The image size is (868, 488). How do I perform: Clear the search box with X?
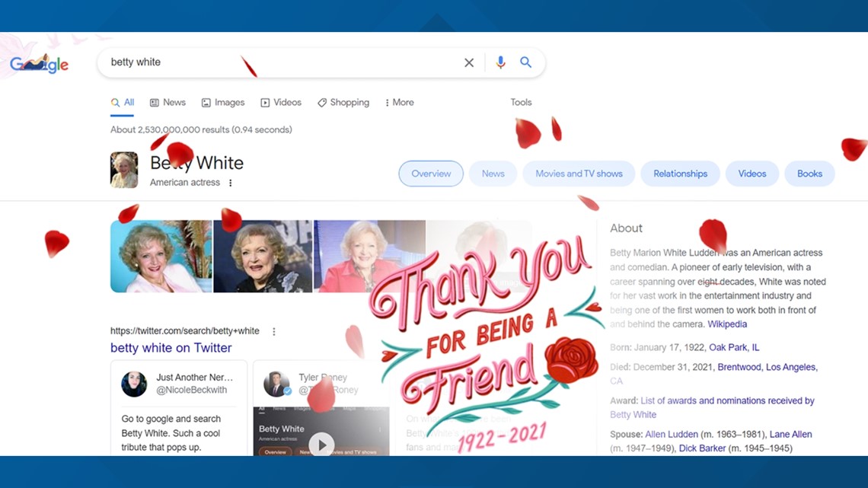pyautogui.click(x=469, y=62)
